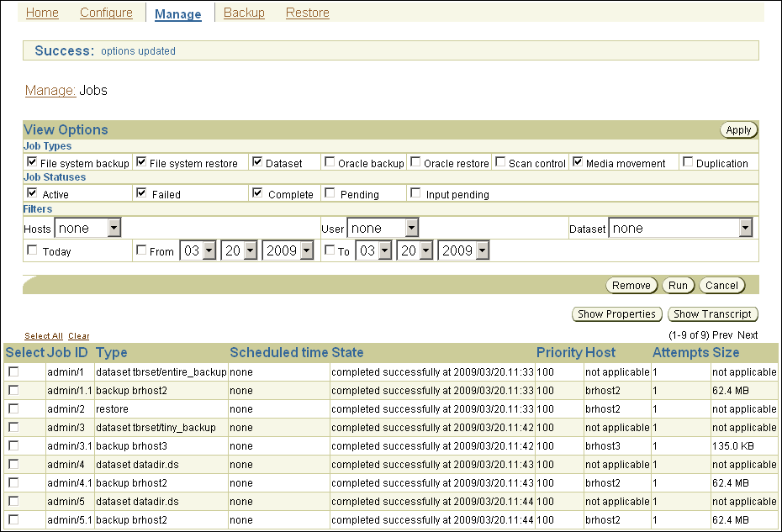
Task: Click Show Transcript button
Action: [x=712, y=314]
